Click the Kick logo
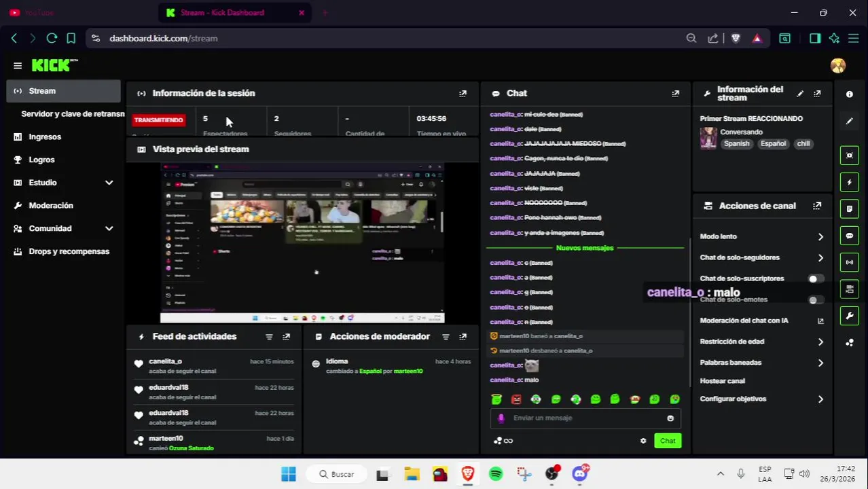This screenshot has height=489, width=868. [x=54, y=65]
